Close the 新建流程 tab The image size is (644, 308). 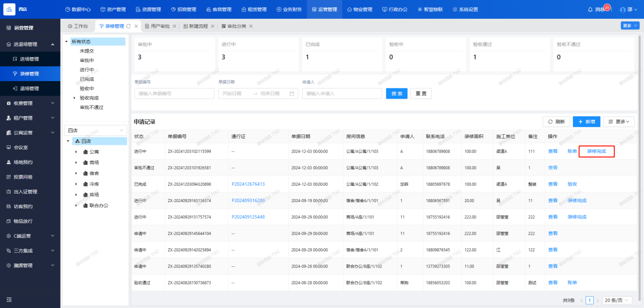(x=212, y=26)
